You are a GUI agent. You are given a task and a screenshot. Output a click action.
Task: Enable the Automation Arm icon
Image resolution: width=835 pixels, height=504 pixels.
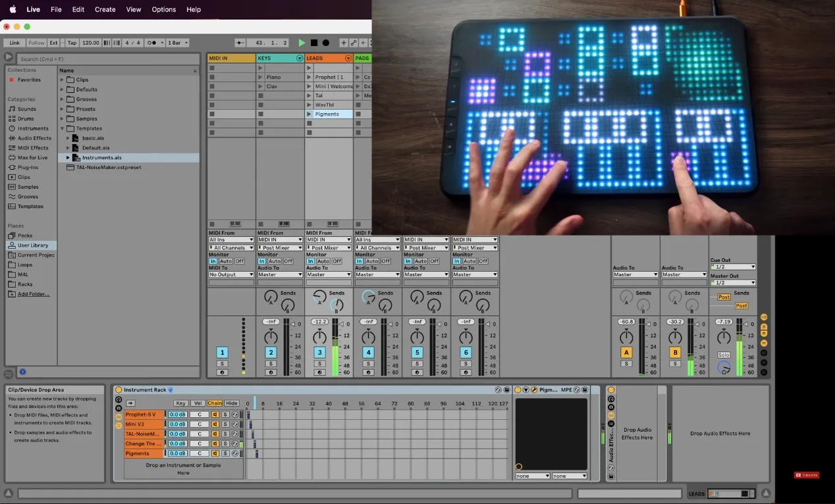[353, 43]
